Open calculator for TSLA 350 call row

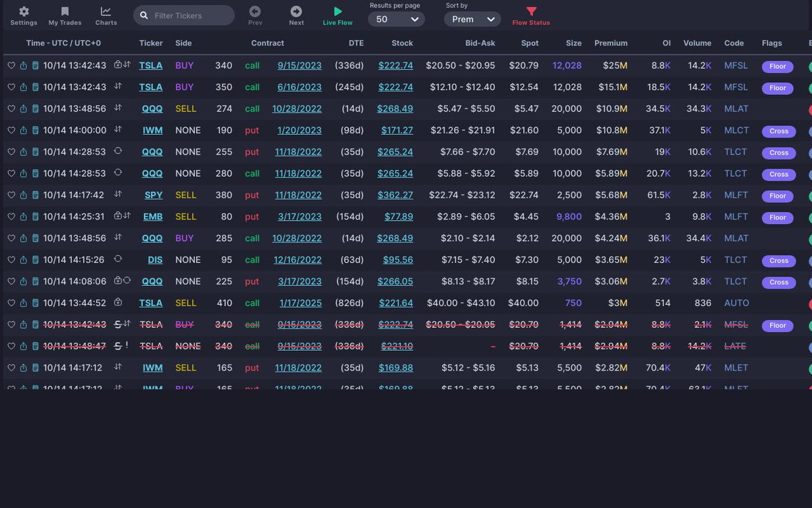pyautogui.click(x=35, y=87)
